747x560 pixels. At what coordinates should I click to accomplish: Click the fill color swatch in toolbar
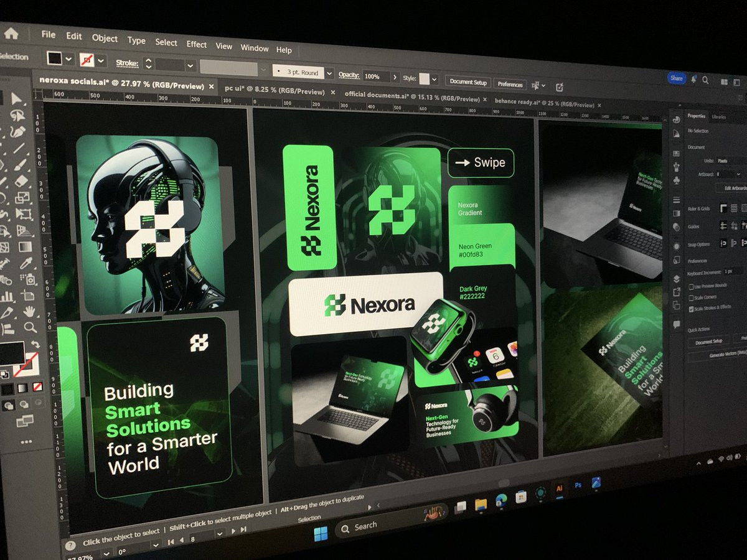click(12, 353)
